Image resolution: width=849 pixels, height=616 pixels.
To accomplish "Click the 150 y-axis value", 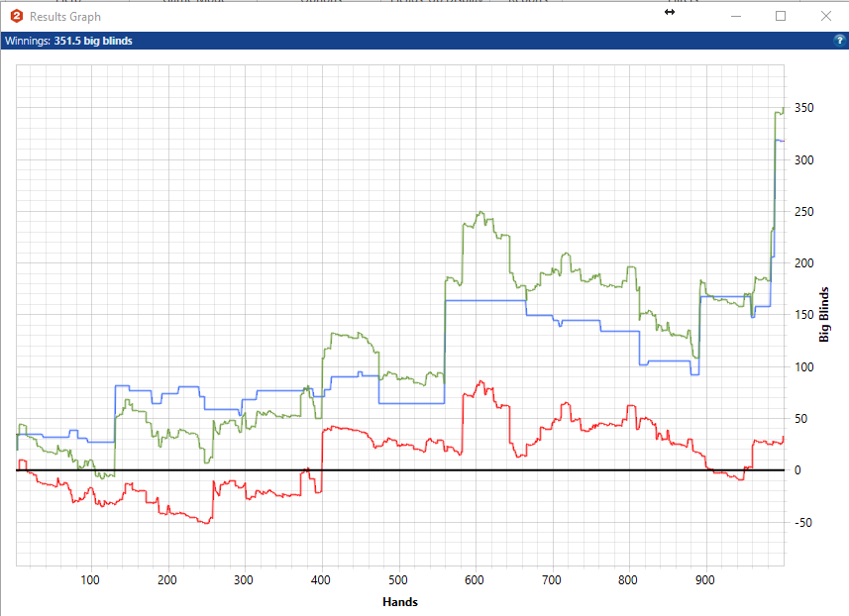I will tap(804, 315).
